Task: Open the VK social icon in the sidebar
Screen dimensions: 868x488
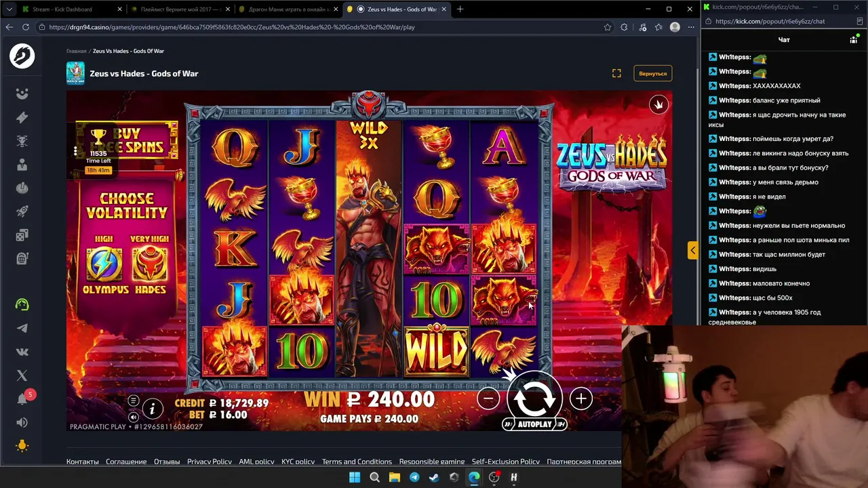Action: (x=22, y=352)
